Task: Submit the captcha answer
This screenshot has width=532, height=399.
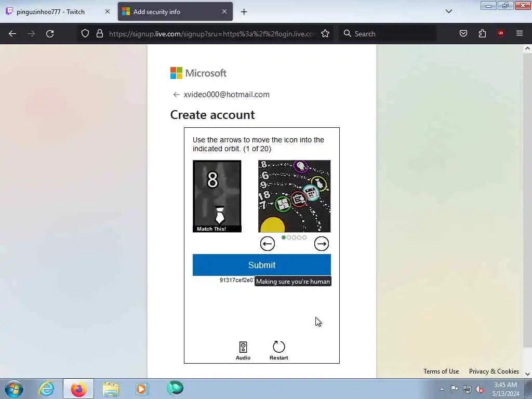Action: (x=262, y=265)
